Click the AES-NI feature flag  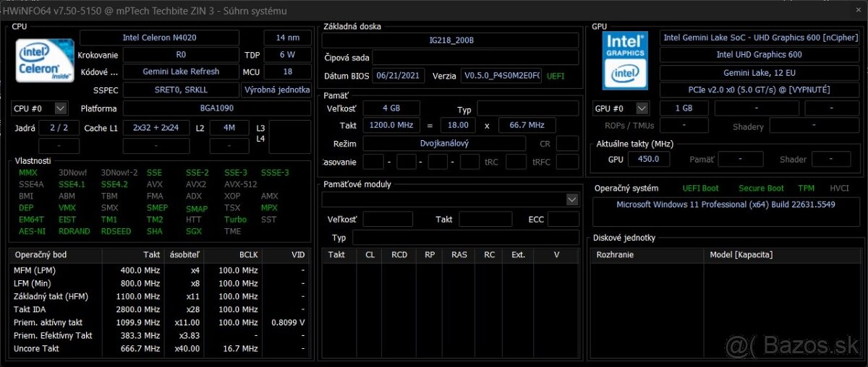(32, 231)
